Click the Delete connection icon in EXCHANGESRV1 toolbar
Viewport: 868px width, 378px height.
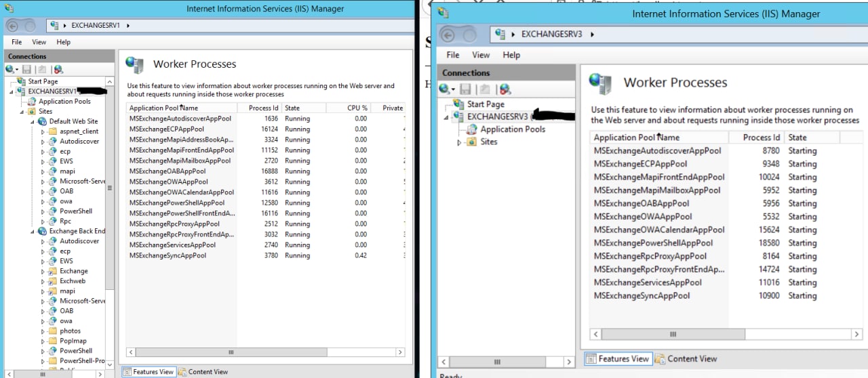coord(58,69)
